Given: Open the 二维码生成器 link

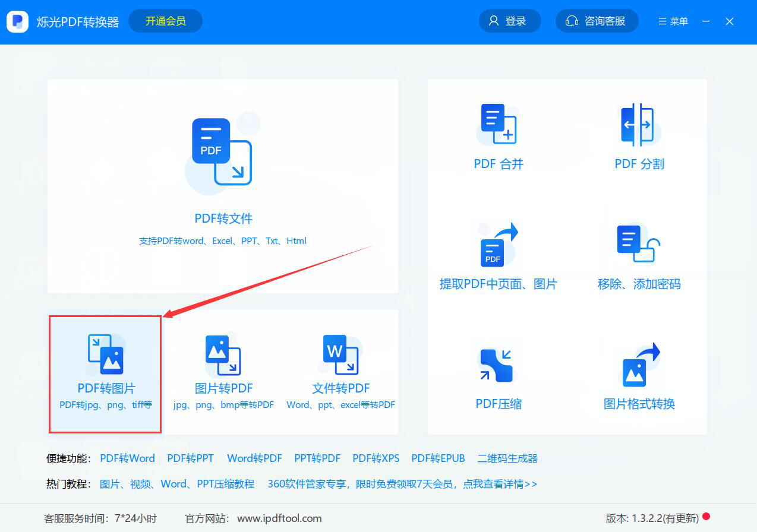Looking at the screenshot, I should tap(507, 458).
